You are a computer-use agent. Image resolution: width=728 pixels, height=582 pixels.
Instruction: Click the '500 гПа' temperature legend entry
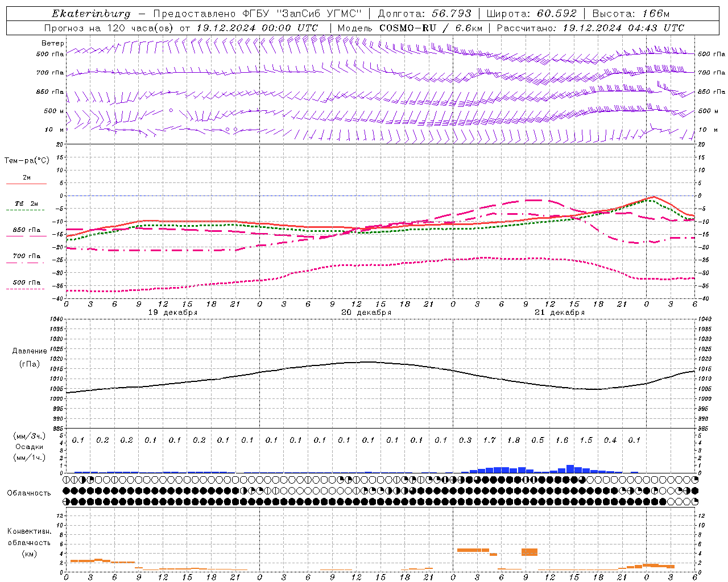pyautogui.click(x=27, y=282)
